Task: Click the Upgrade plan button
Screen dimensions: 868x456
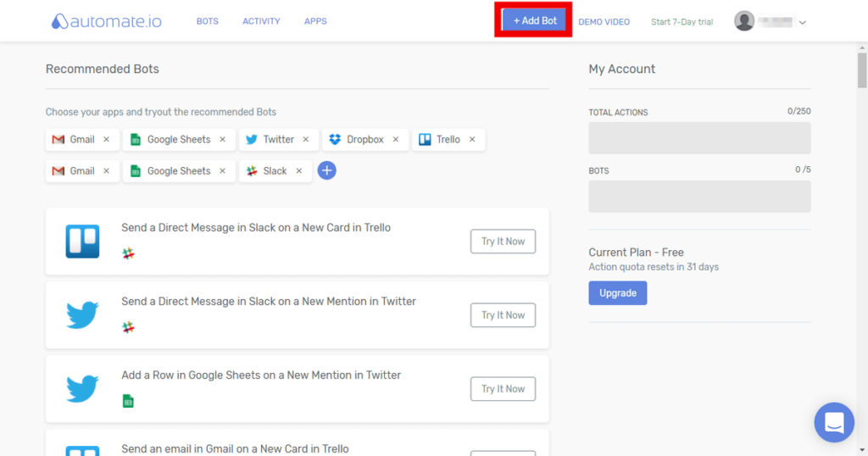Action: [x=618, y=293]
